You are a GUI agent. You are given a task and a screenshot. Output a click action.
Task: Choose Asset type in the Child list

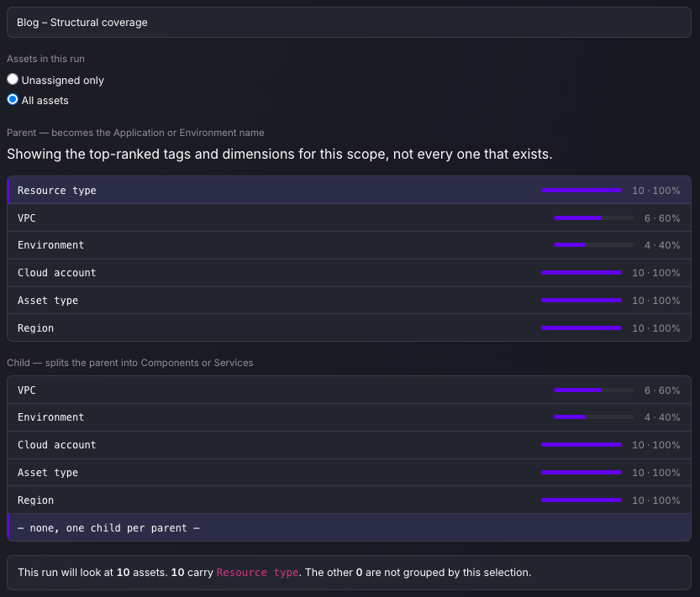coord(349,473)
